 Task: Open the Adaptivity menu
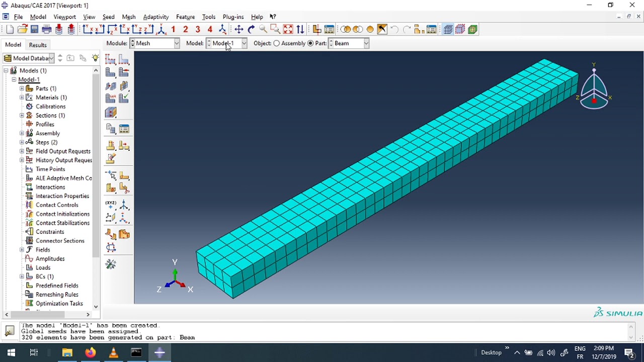point(156,17)
